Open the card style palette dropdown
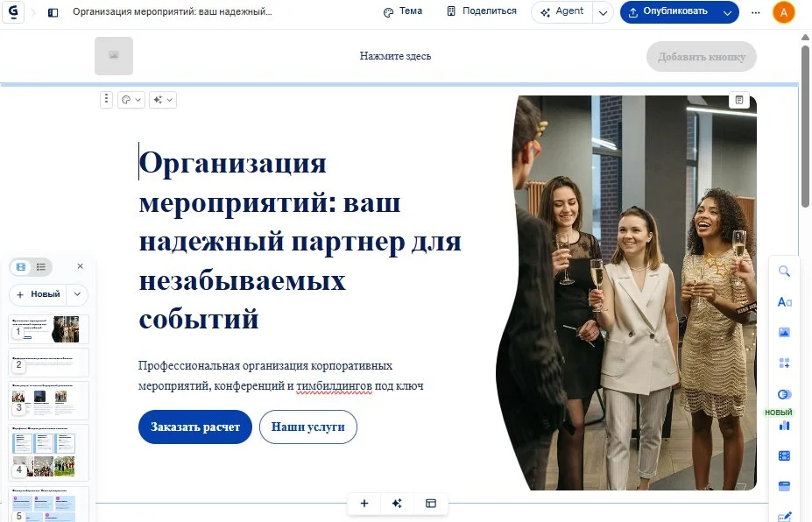Viewport: 812px width, 522px height. tap(131, 100)
